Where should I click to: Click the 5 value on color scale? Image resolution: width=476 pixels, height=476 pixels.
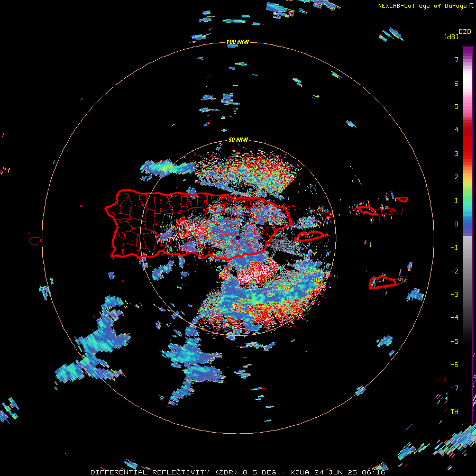coord(456,106)
